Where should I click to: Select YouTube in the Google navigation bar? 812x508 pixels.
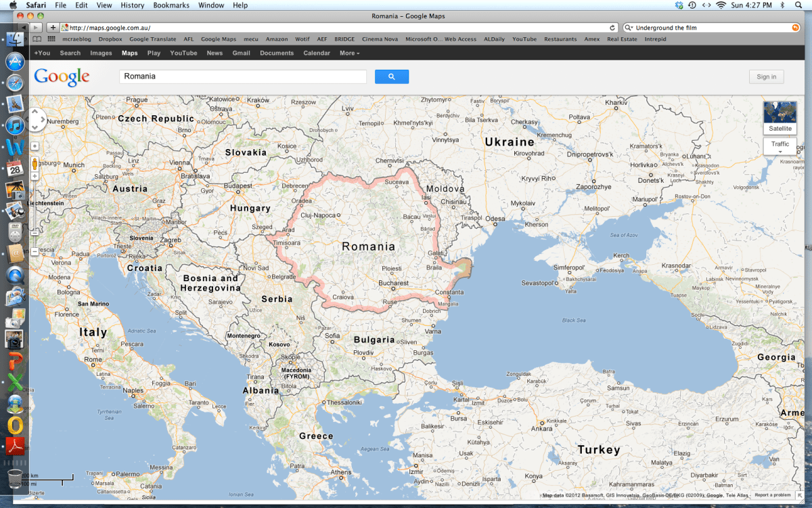183,53
